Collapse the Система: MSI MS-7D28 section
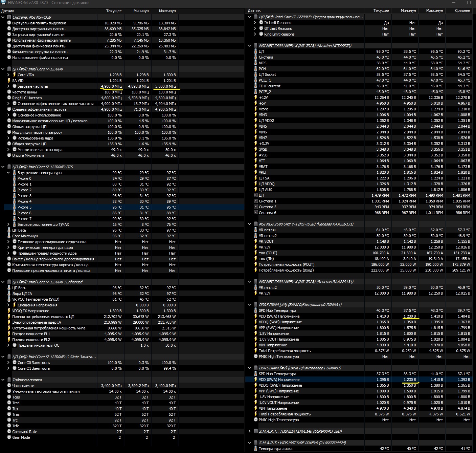This screenshot has height=453, width=476. (x=3, y=17)
